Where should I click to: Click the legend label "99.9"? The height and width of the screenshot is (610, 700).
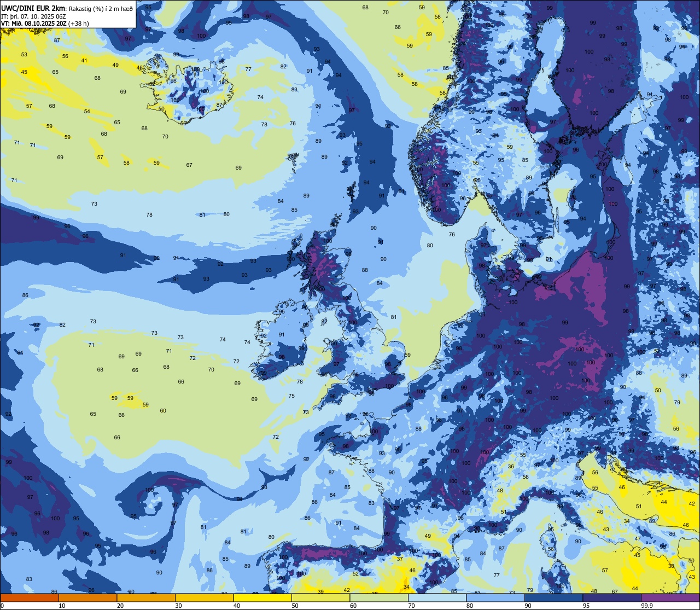[647, 606]
